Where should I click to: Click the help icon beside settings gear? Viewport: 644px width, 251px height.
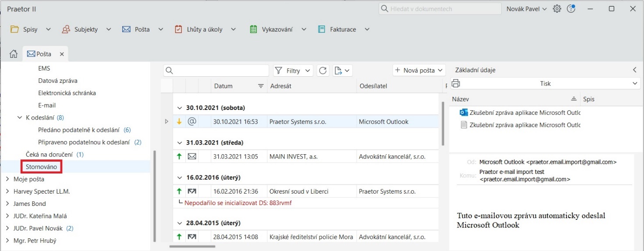(x=571, y=9)
